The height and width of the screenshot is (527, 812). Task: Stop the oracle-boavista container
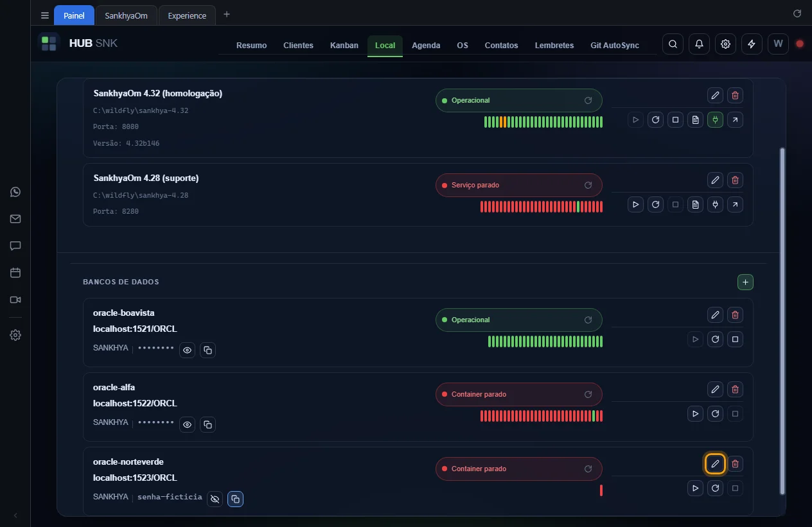coord(735,339)
